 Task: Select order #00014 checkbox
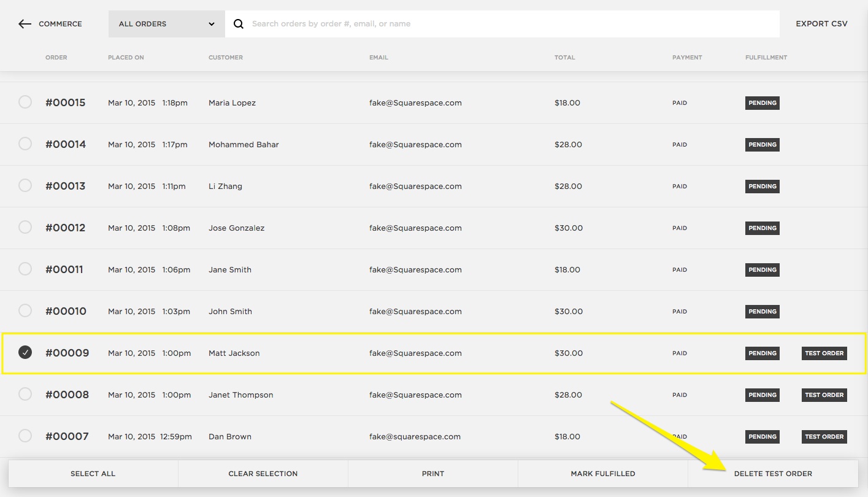click(25, 144)
